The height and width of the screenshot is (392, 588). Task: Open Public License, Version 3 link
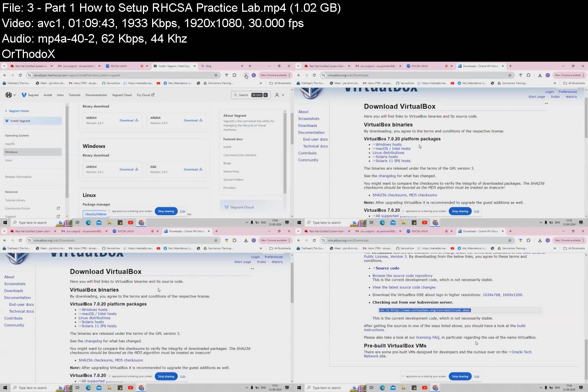tap(385, 257)
